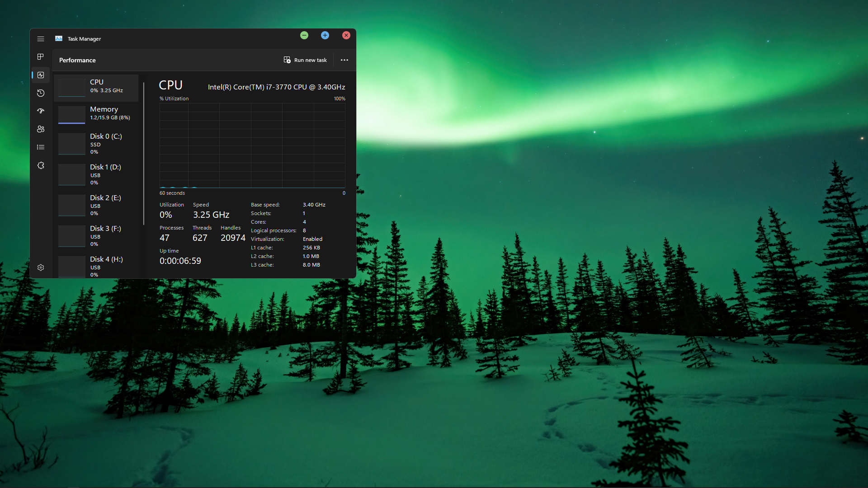Open the App history page icon
The image size is (868, 488).
click(41, 93)
